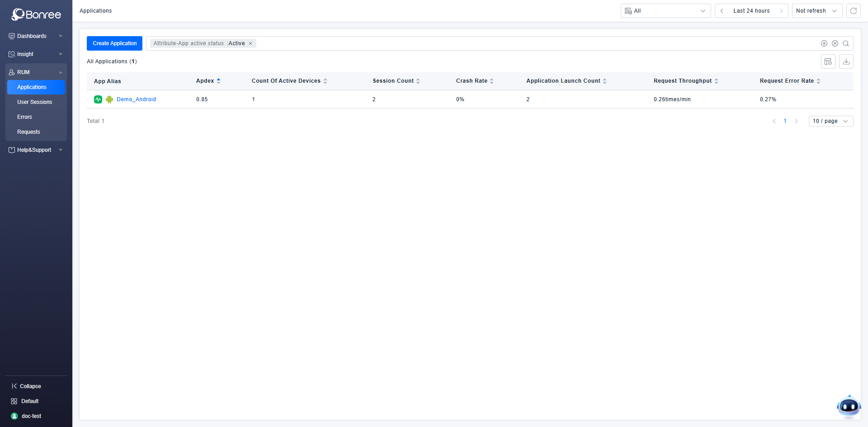Go to Errors in the RUM menu
The image size is (868, 427).
[25, 117]
